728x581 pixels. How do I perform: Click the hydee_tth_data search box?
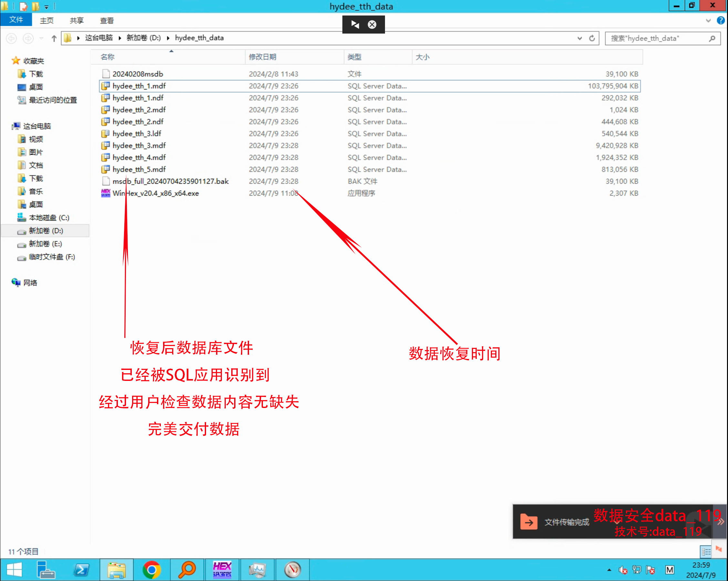click(x=658, y=38)
